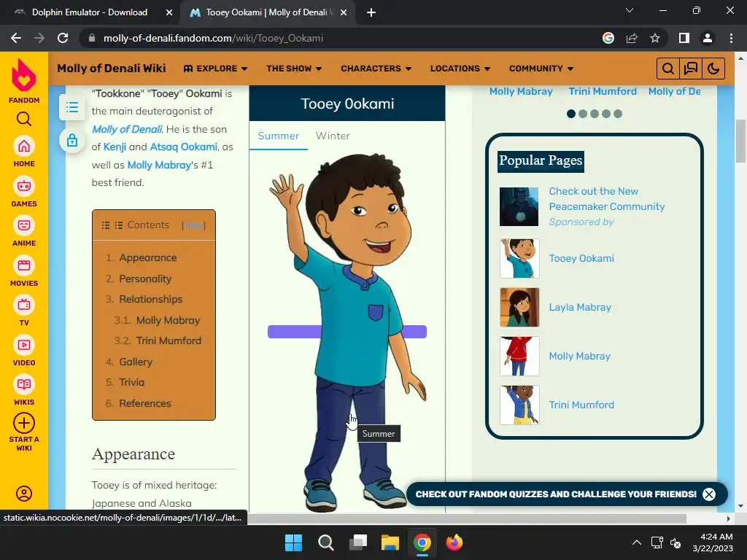Viewport: 747px width, 560px height.
Task: Open the Kenji link
Action: point(115,147)
